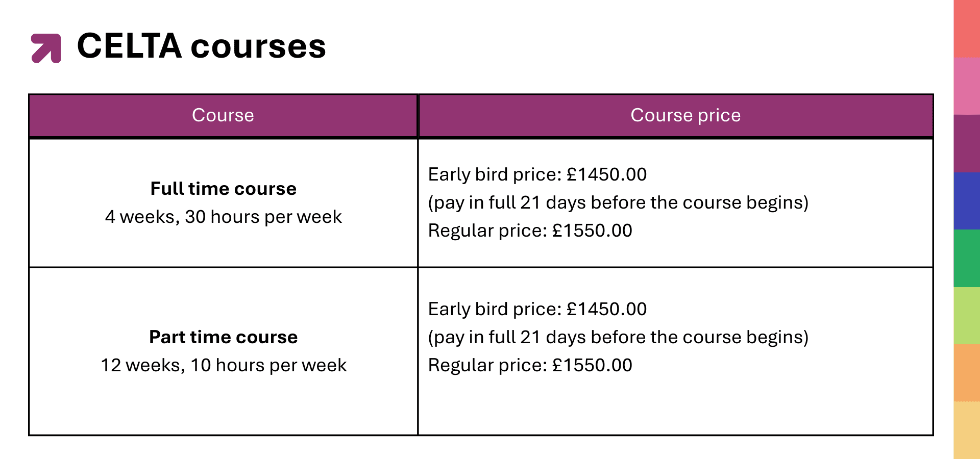Image resolution: width=980 pixels, height=459 pixels.
Task: Click the part time pay-in-full note
Action: tap(618, 337)
